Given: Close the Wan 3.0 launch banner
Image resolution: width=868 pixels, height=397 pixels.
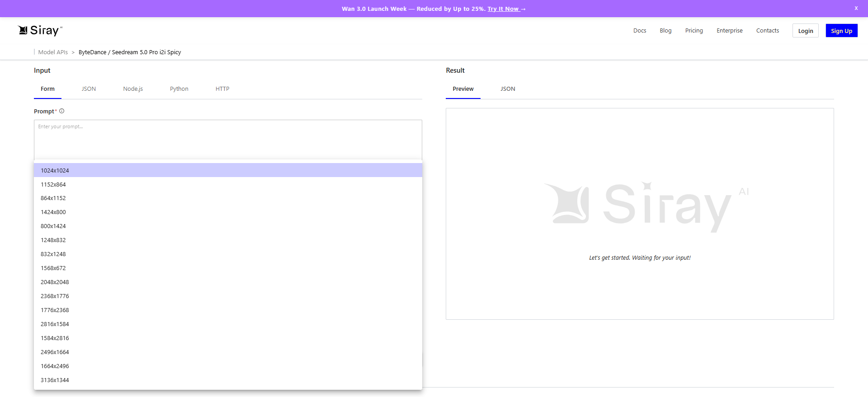Looking at the screenshot, I should 856,8.
